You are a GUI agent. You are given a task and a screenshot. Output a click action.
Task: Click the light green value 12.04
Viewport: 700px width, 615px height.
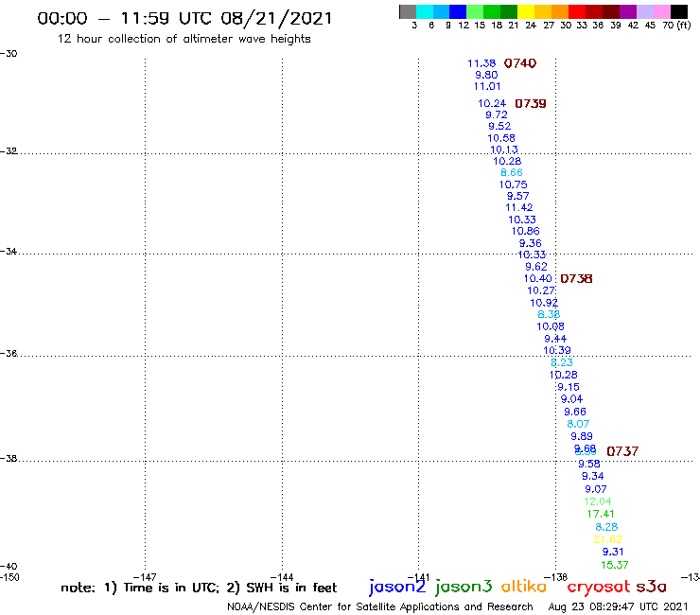[x=598, y=501]
